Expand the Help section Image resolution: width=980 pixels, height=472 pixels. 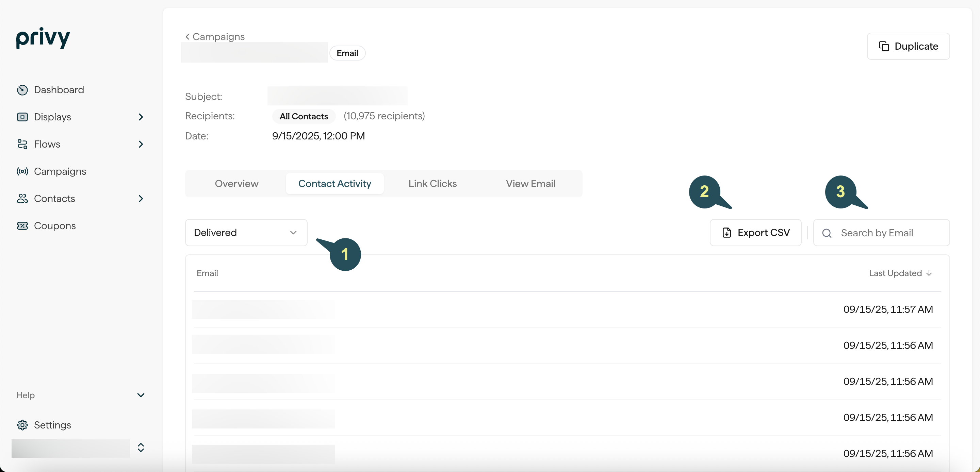141,395
